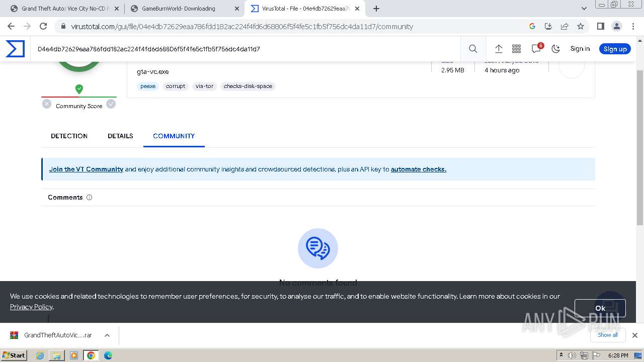View site information lock icon
The image size is (644, 362).
(62, 27)
